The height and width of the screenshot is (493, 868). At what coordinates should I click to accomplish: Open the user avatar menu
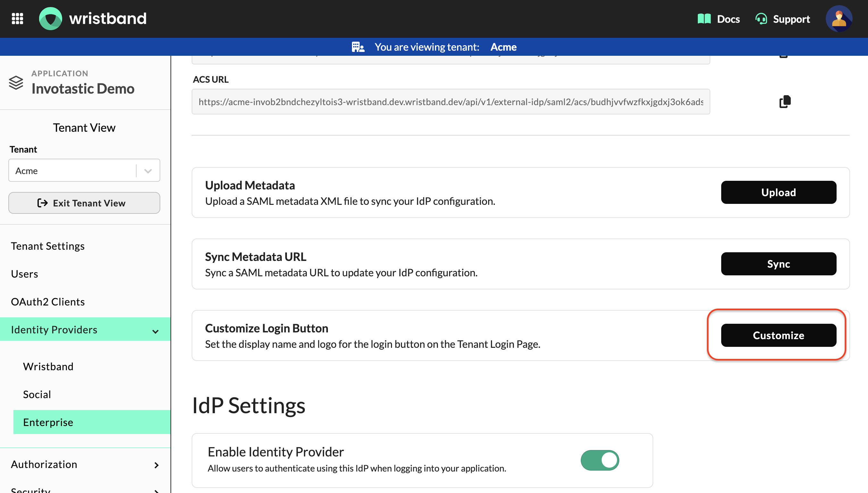point(839,19)
